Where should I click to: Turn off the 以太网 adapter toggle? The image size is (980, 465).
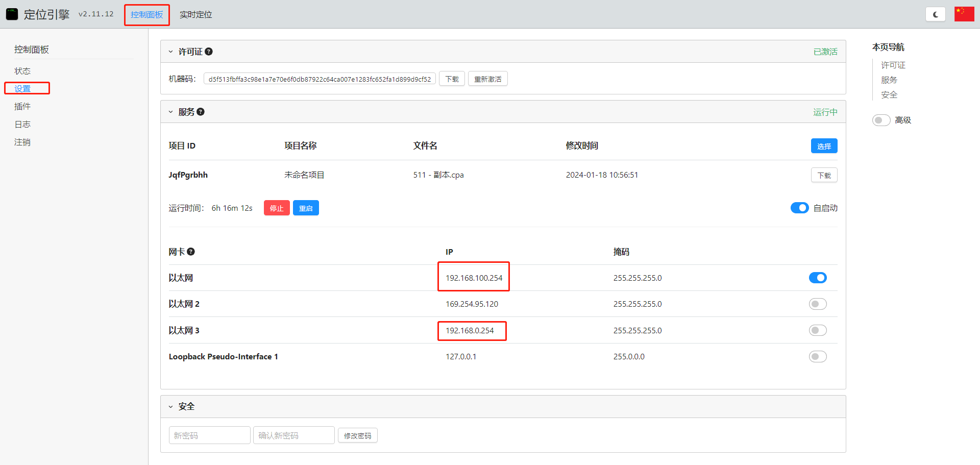[x=817, y=278]
